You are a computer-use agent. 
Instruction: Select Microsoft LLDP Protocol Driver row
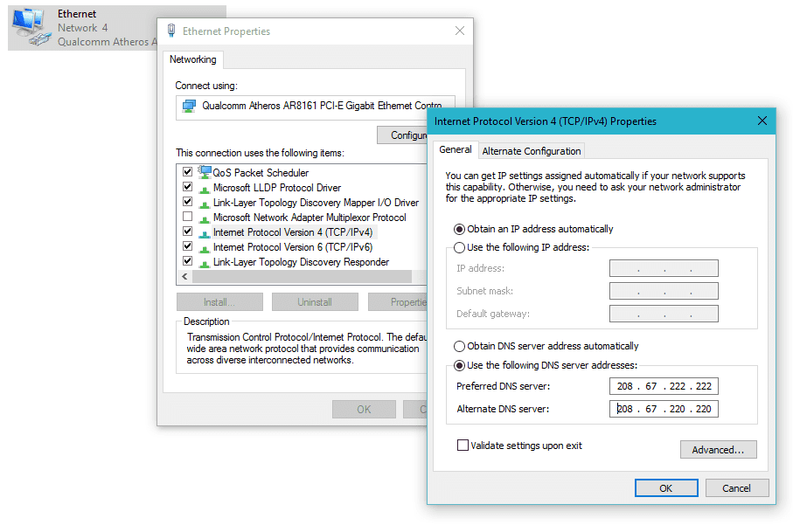click(277, 188)
